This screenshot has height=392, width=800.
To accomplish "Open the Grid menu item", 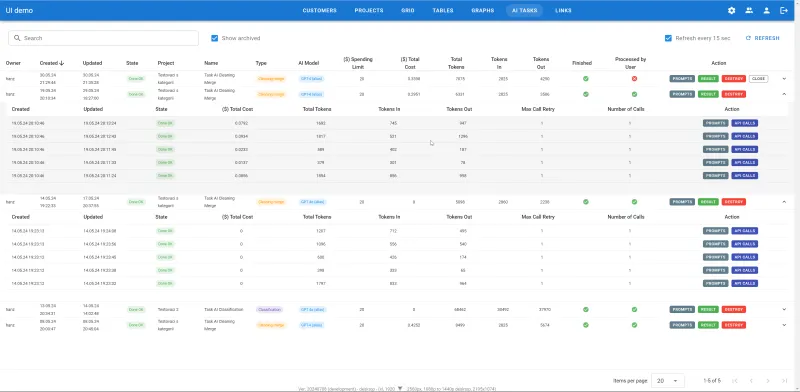I will coord(408,10).
